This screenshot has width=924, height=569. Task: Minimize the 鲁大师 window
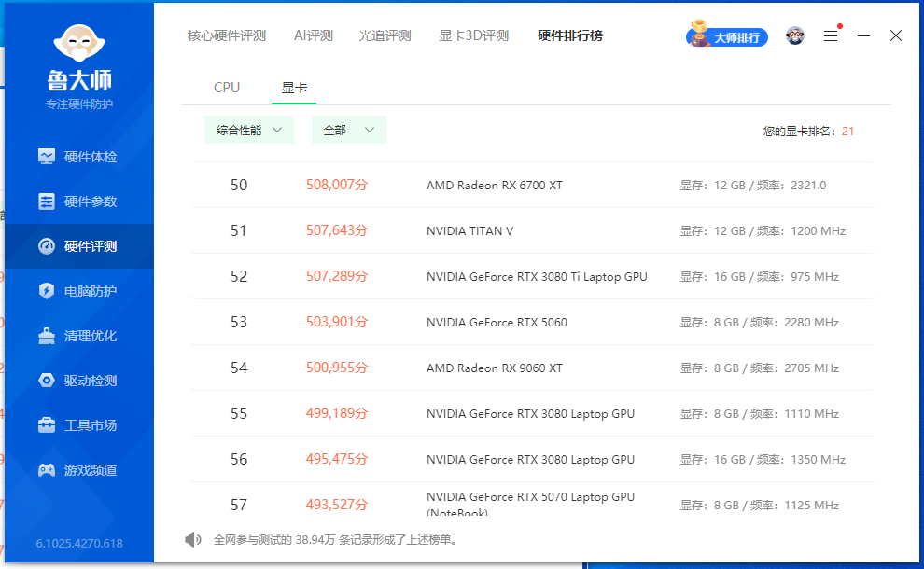click(864, 36)
